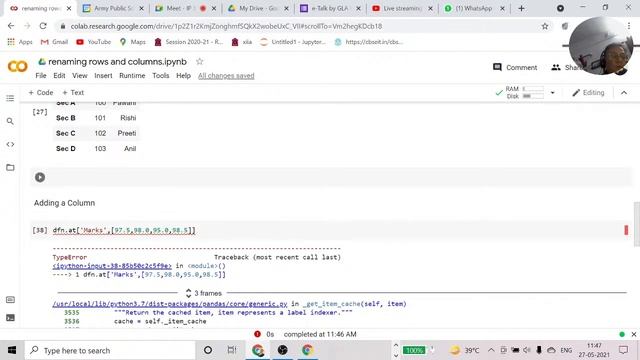Image resolution: width=640 pixels, height=360 pixels.
Task: Switch to the e-Talk by GLA tab
Action: (x=329, y=8)
